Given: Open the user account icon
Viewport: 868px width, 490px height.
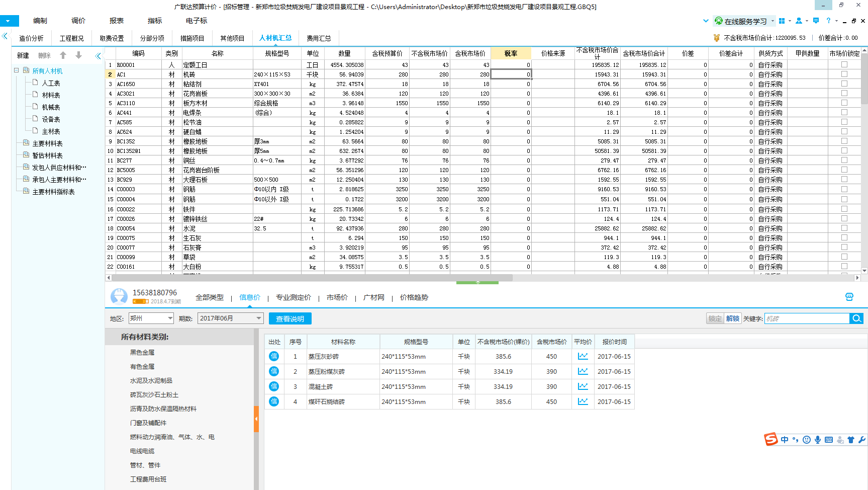Looking at the screenshot, I should (799, 21).
